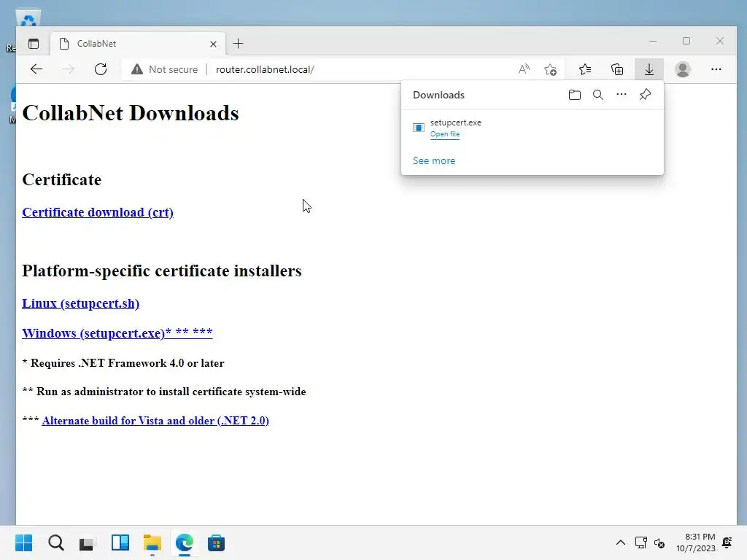Reload the CollabNet page
This screenshot has height=560, width=747.
coord(101,69)
